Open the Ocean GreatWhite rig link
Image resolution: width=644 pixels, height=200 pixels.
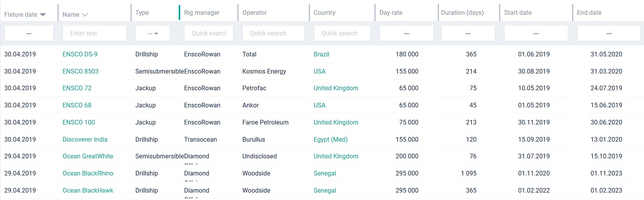click(88, 156)
